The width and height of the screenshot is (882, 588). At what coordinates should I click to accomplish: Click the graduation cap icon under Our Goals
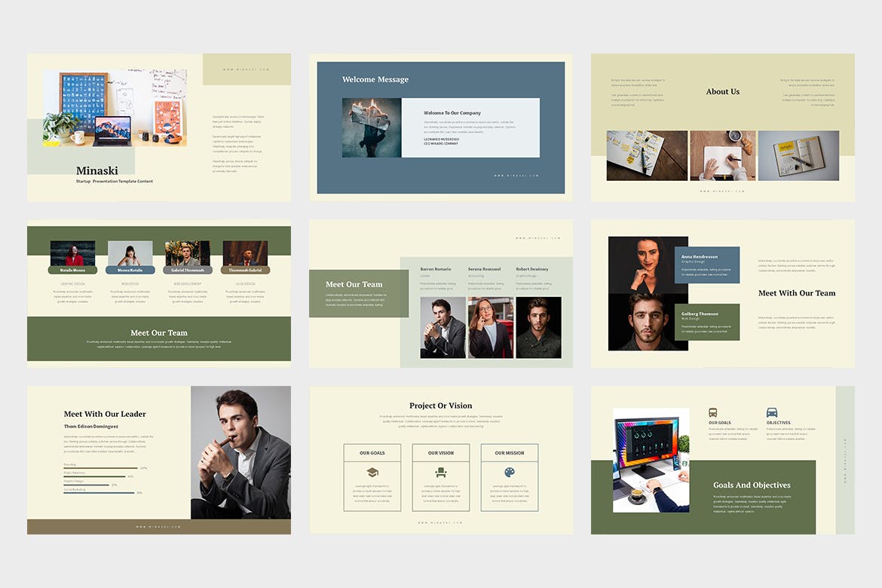(x=372, y=473)
